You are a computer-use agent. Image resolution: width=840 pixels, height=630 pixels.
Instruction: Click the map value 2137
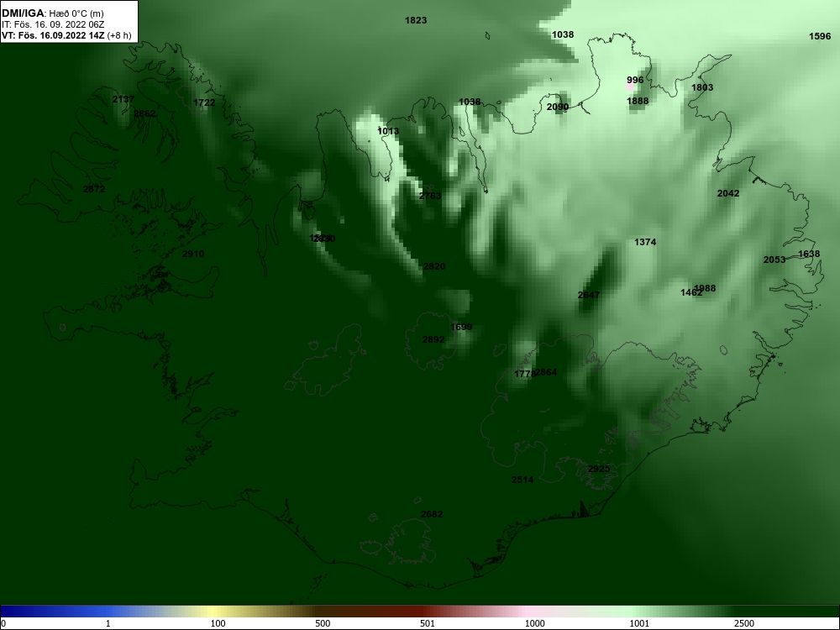click(123, 99)
